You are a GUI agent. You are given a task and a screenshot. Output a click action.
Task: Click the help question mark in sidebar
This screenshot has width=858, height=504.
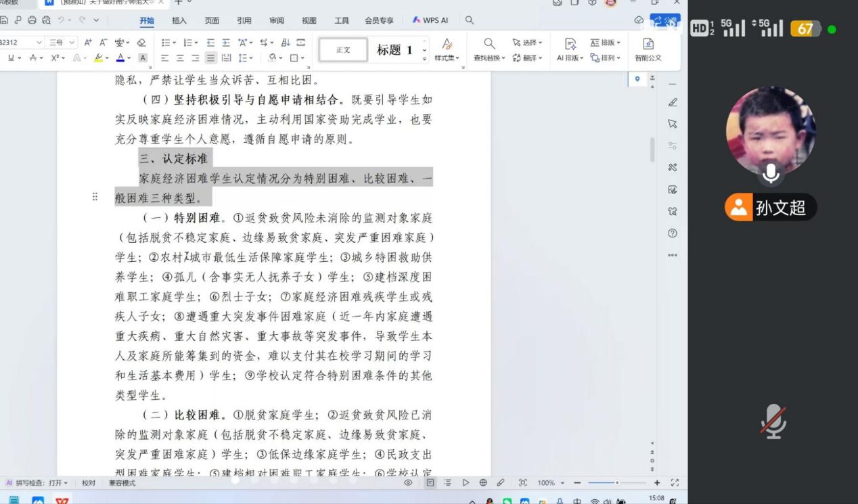pyautogui.click(x=672, y=233)
